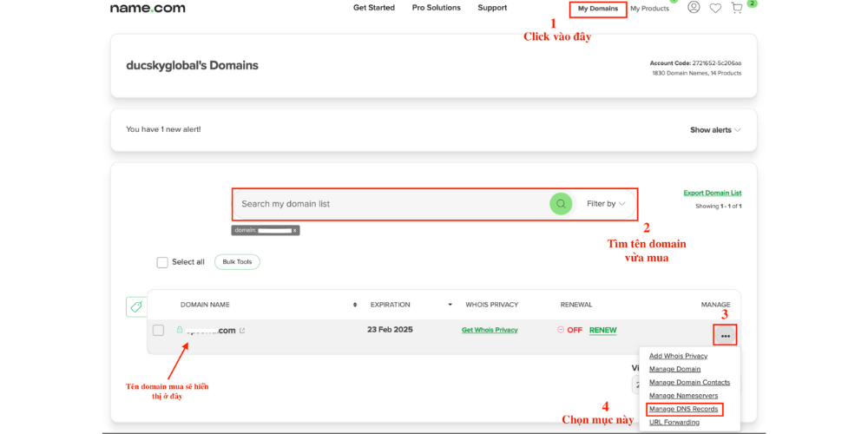This screenshot has width=868, height=434.
Task: Sort by Expiration column arrow
Action: (x=450, y=305)
